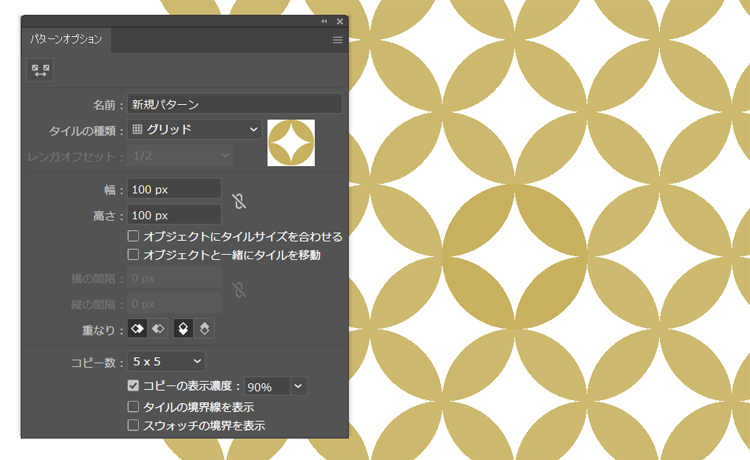
Task: Select overlap left in front icon
Action: coord(137,329)
